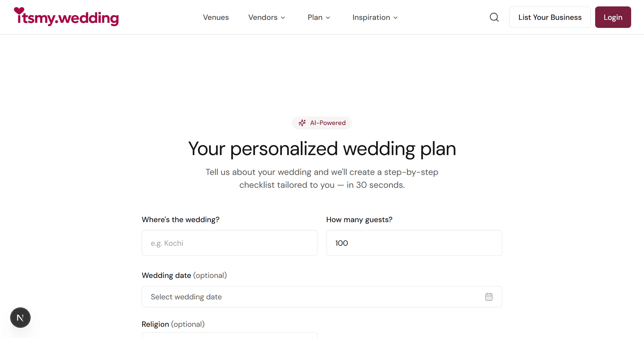
Task: Click the AI-Powered badge
Action: 322,123
